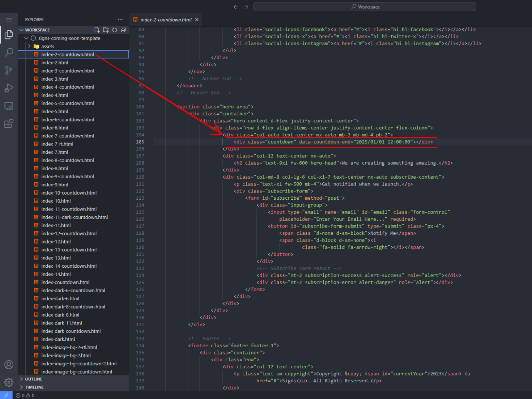Open the Search view icon
This screenshot has height=399, width=532.
point(9,52)
